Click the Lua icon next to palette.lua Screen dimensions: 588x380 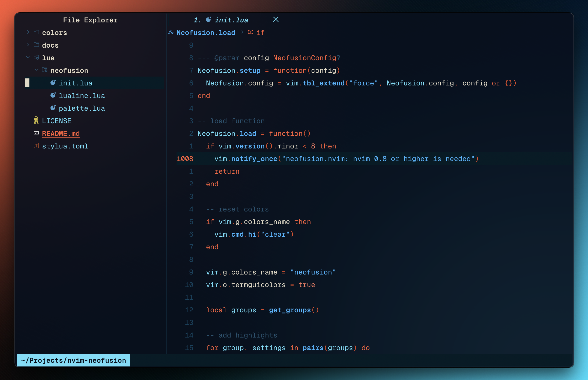point(53,108)
